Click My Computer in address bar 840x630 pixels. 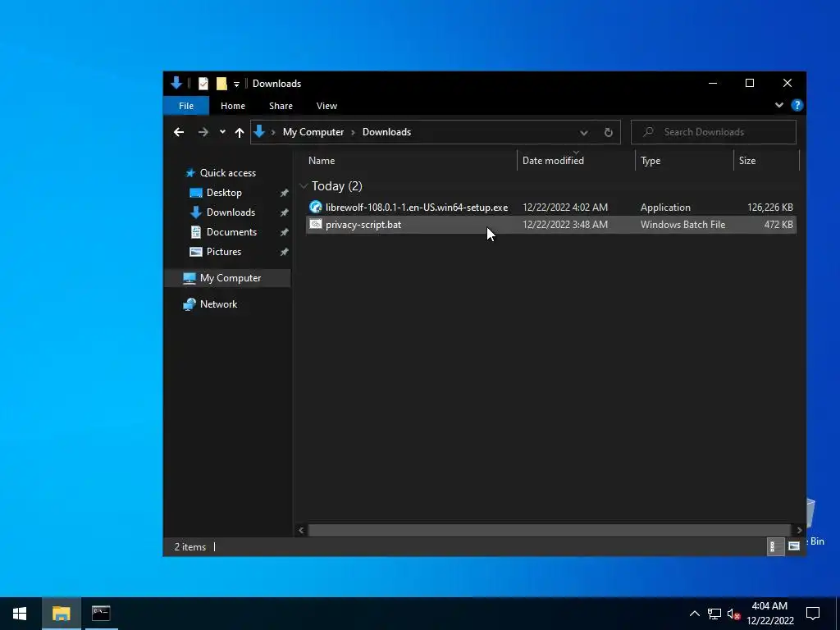313,132
